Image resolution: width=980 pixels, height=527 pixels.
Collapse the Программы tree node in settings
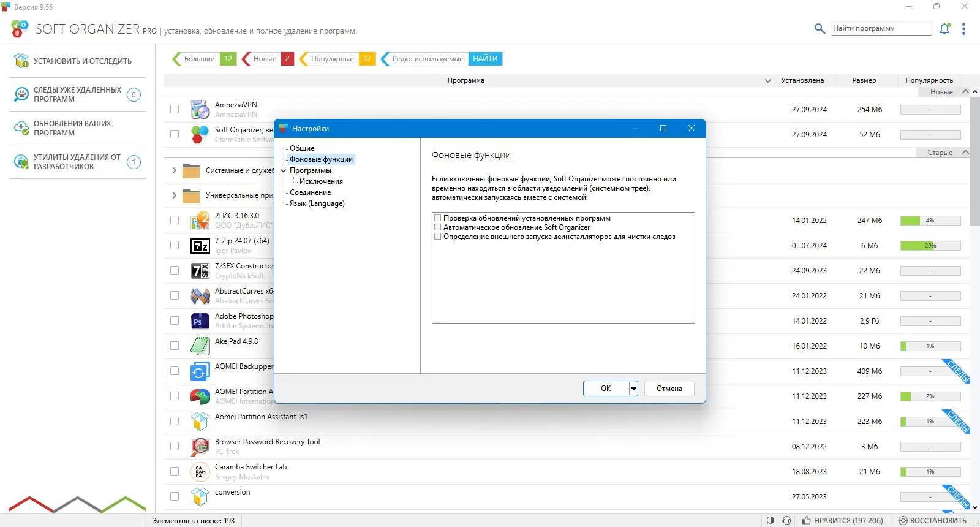[284, 170]
